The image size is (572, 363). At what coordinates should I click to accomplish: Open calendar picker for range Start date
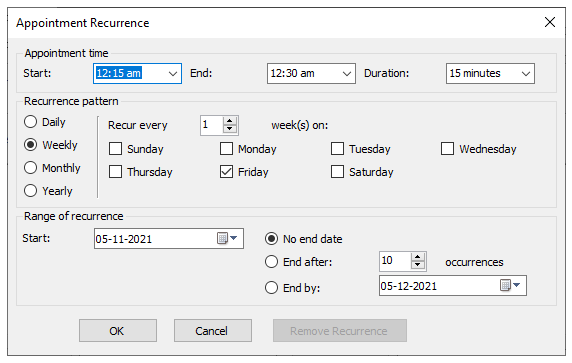227,238
